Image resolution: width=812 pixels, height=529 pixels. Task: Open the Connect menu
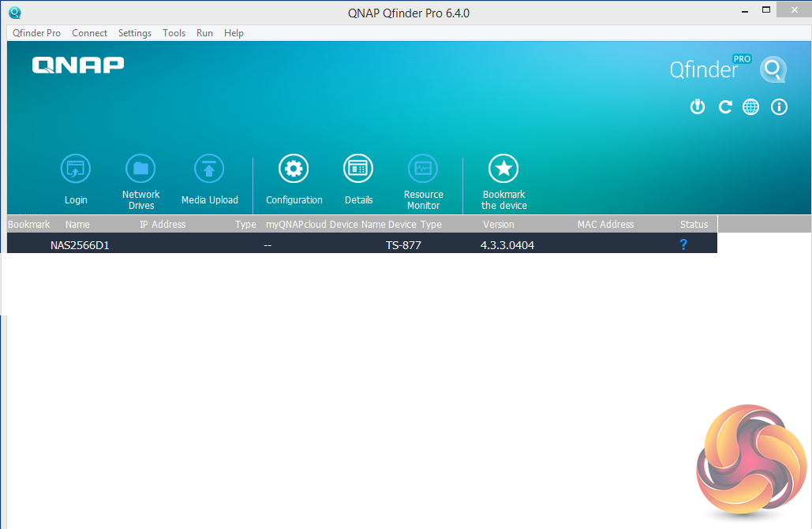90,33
